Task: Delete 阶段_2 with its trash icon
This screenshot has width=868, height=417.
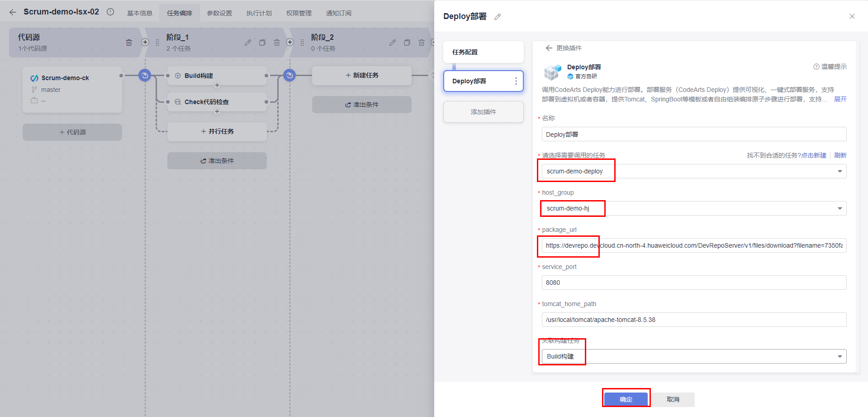Action: pyautogui.click(x=422, y=43)
